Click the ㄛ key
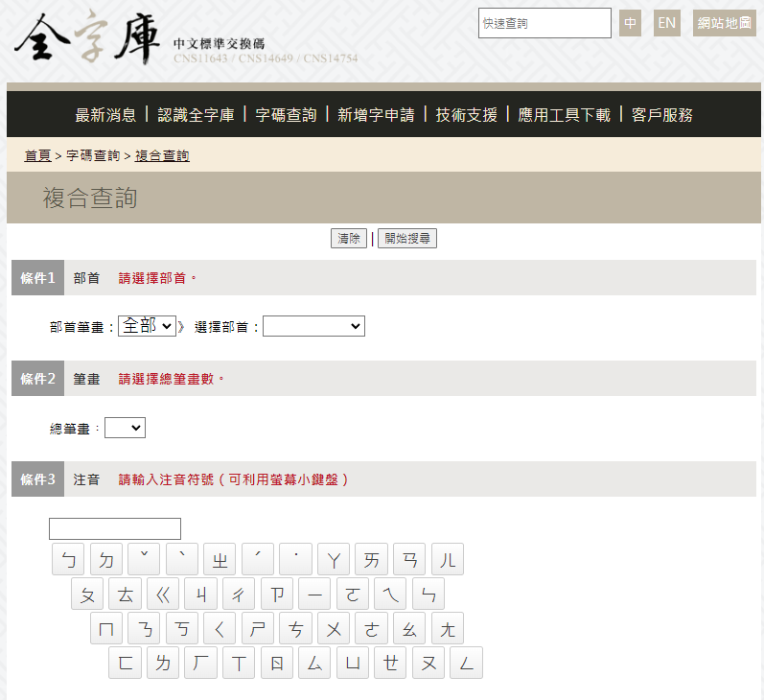The width and height of the screenshot is (764, 700). [353, 594]
